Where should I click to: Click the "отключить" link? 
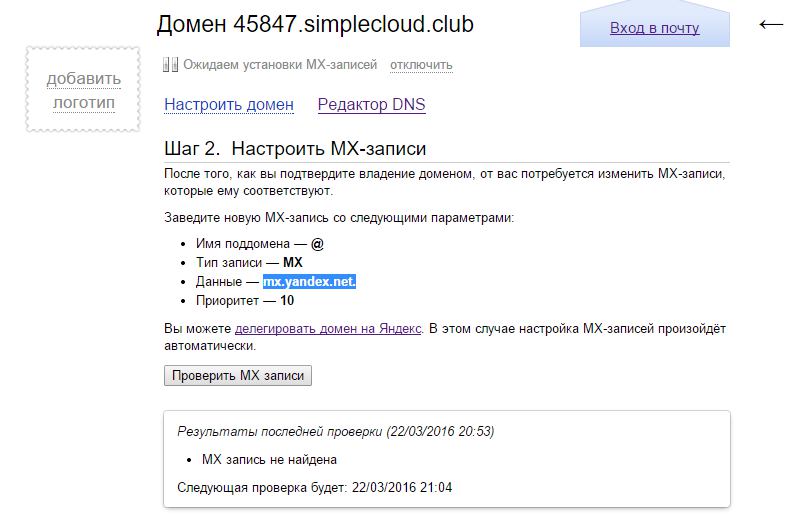pos(421,65)
